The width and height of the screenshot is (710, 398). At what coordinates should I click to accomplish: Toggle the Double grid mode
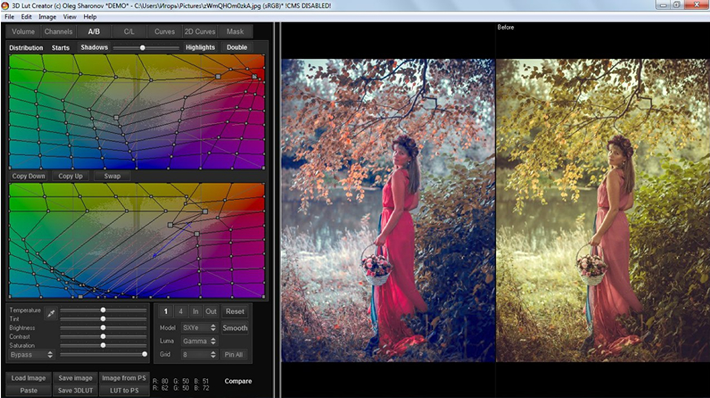point(237,47)
